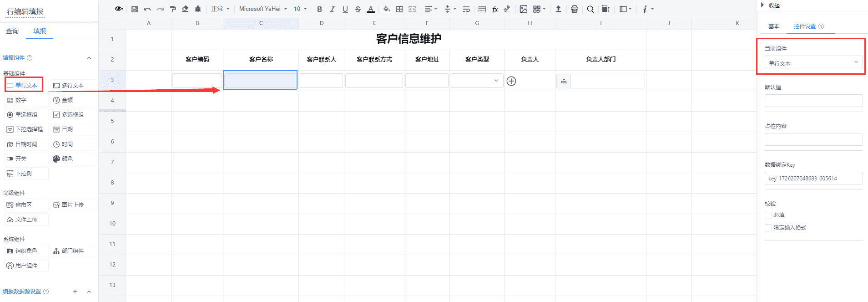Screen dimensions: 868x302
Task: Switch to the 基本 tab in right panel
Action: [773, 26]
